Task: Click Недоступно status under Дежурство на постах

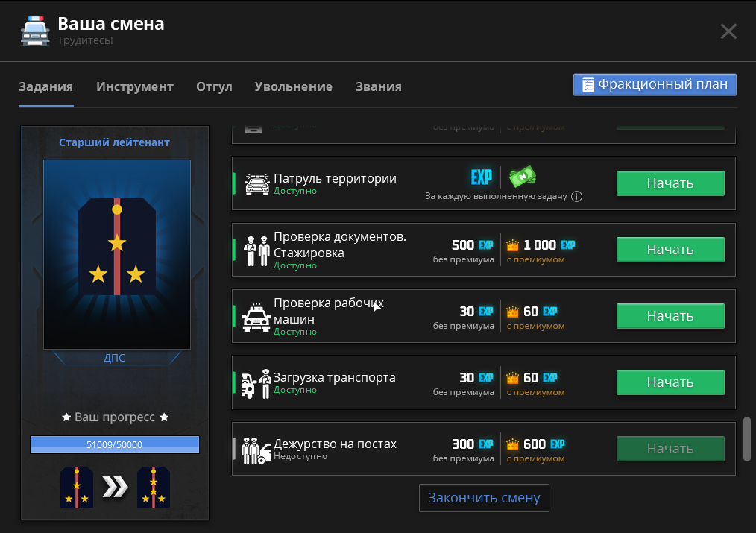Action: tap(300, 456)
